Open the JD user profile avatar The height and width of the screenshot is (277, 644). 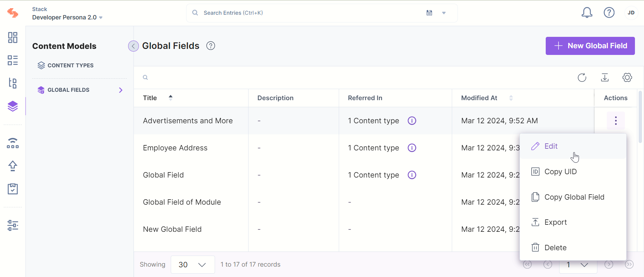631,13
